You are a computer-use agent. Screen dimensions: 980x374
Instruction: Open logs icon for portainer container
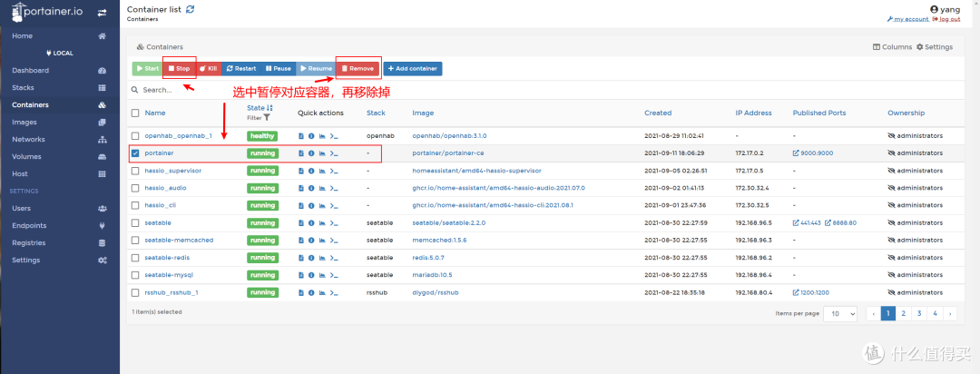click(x=301, y=153)
